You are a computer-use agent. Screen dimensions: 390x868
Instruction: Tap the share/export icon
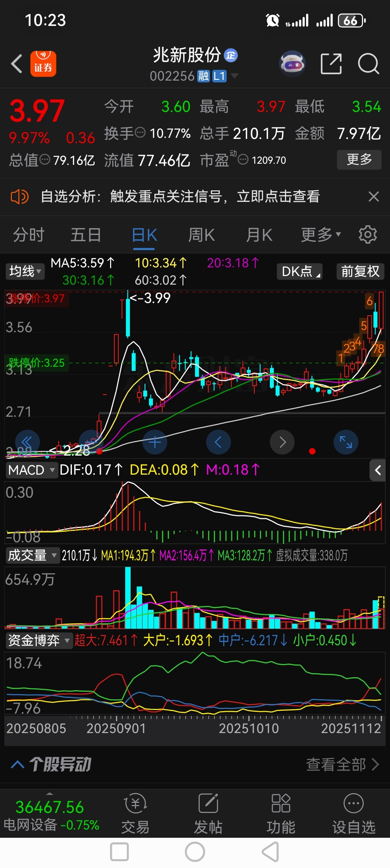click(x=331, y=64)
